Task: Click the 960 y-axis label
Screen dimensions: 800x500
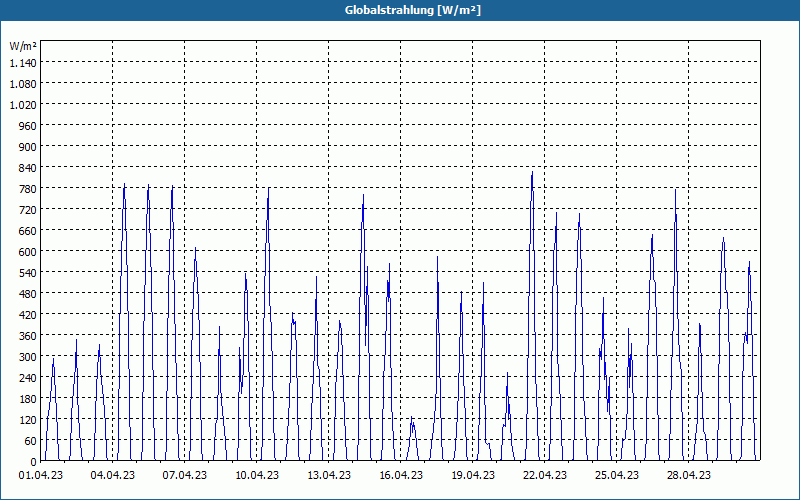Action: [28, 126]
